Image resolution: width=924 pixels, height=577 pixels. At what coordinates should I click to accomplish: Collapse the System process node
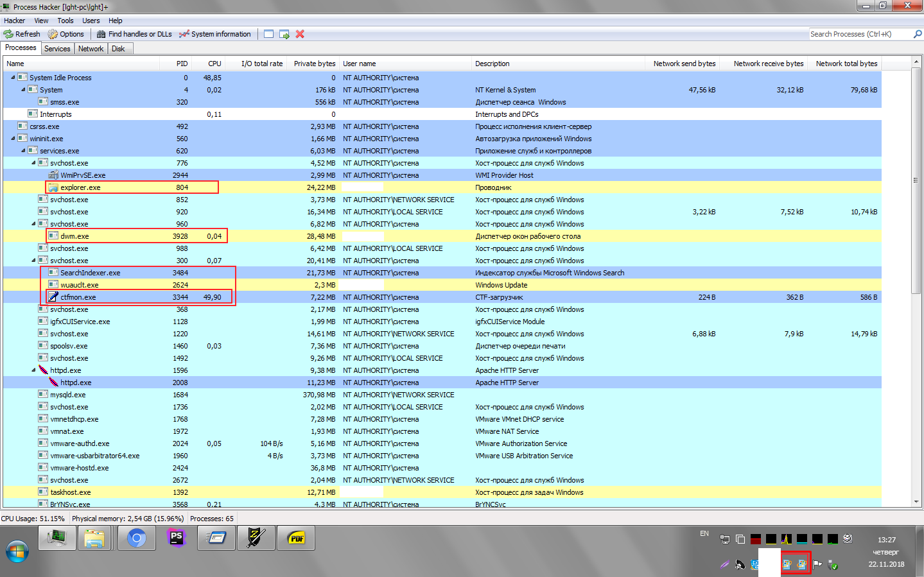23,90
